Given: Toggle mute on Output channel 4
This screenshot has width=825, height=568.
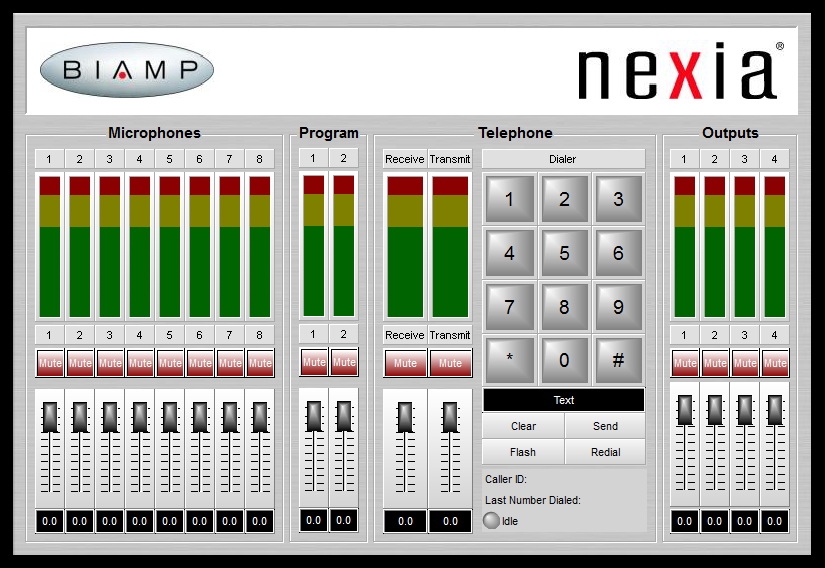Looking at the screenshot, I should (x=775, y=363).
